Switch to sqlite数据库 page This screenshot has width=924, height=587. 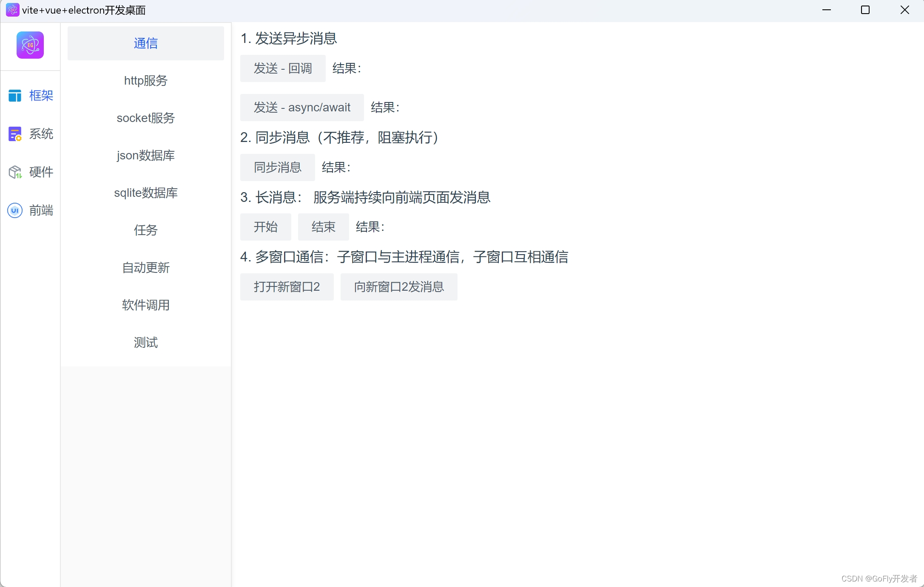[145, 193]
